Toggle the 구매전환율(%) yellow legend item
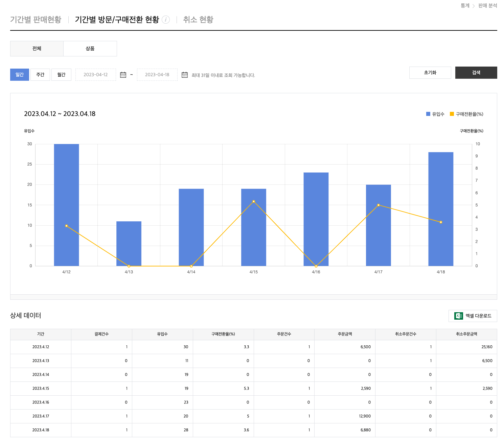504x444 pixels. pyautogui.click(x=466, y=114)
